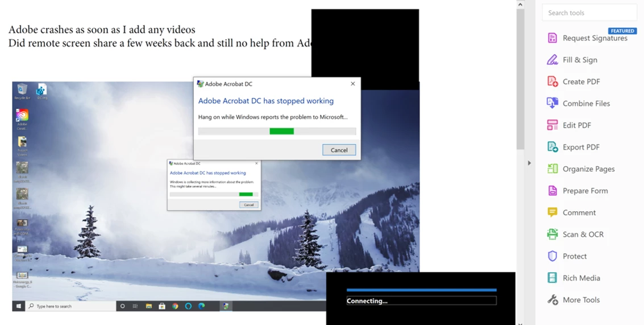
Task: Click the Search tools field
Action: click(589, 13)
